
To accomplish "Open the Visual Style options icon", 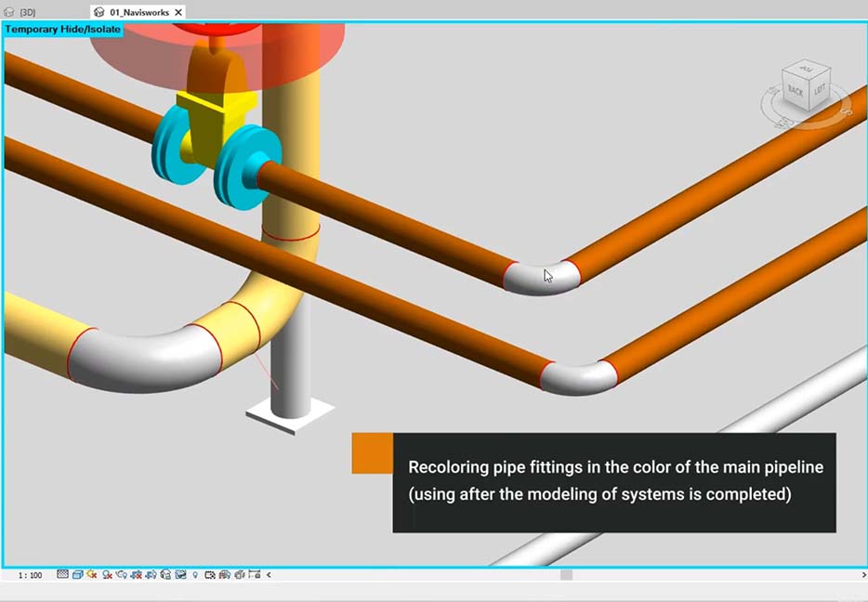I will point(77,575).
